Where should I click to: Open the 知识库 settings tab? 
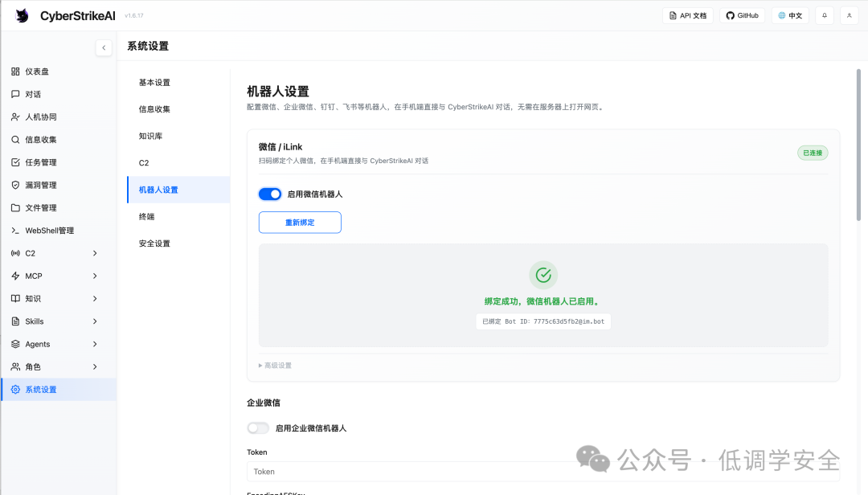(178, 137)
